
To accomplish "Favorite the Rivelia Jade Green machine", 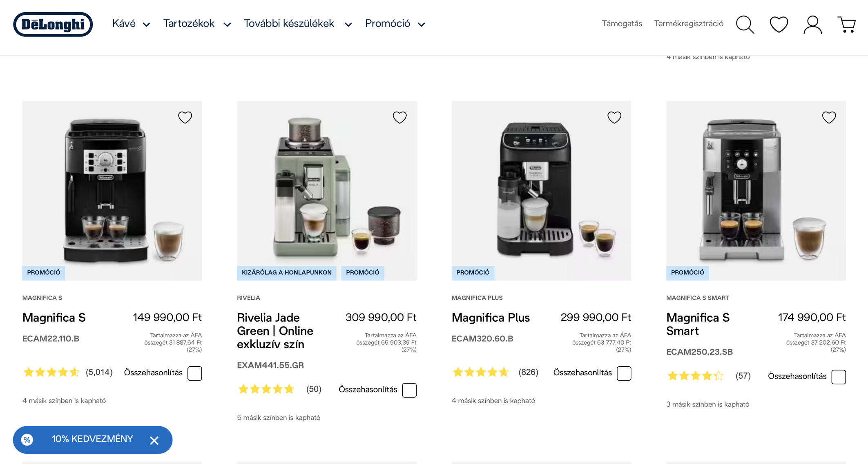I will point(399,118).
